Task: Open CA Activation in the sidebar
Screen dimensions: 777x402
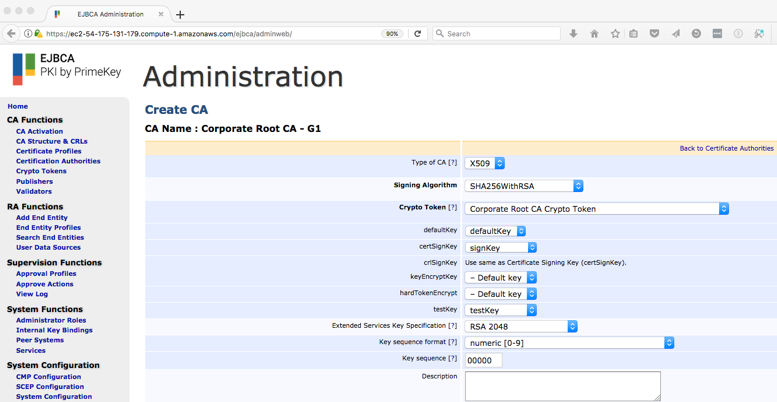Action: tap(39, 131)
